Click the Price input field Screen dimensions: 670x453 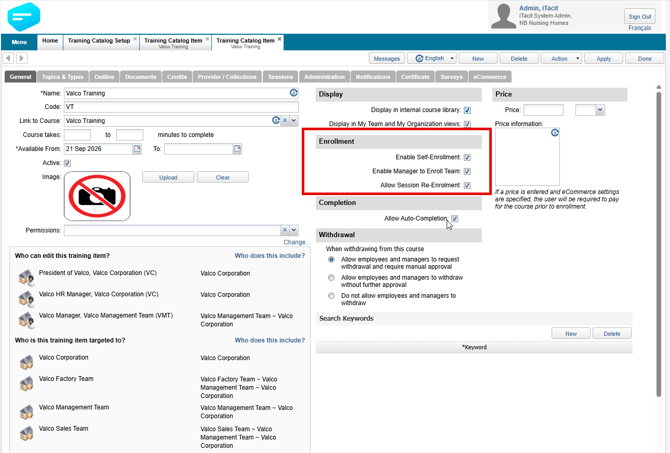(544, 110)
